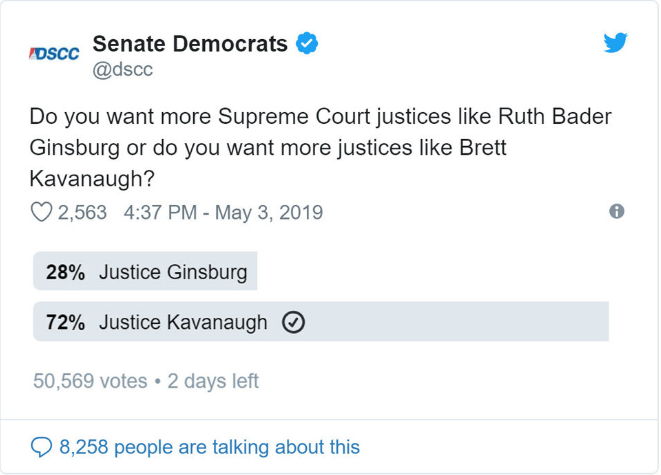The image size is (661, 475).
Task: Click the blue verified badge
Action: 308,44
